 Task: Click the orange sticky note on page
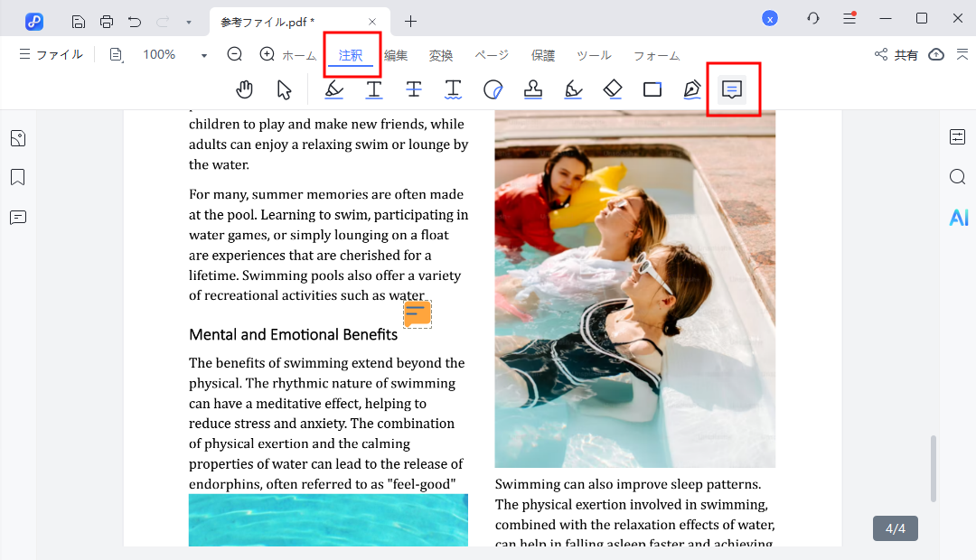coord(417,314)
